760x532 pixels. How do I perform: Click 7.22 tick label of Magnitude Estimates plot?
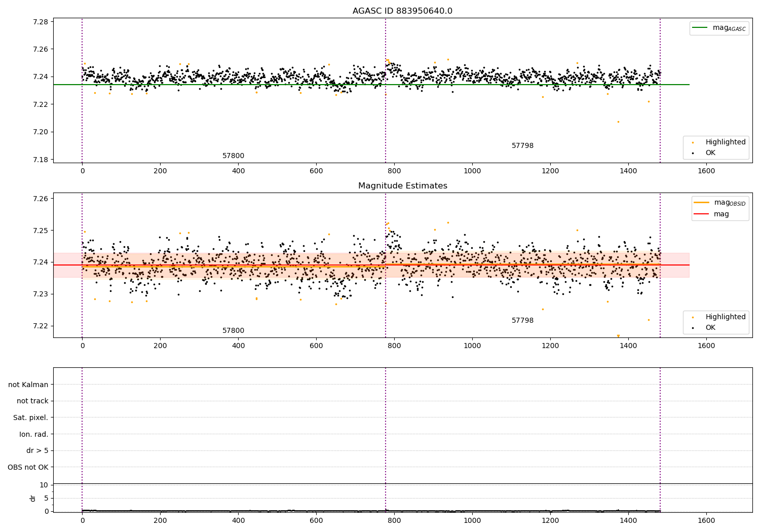pyautogui.click(x=40, y=326)
